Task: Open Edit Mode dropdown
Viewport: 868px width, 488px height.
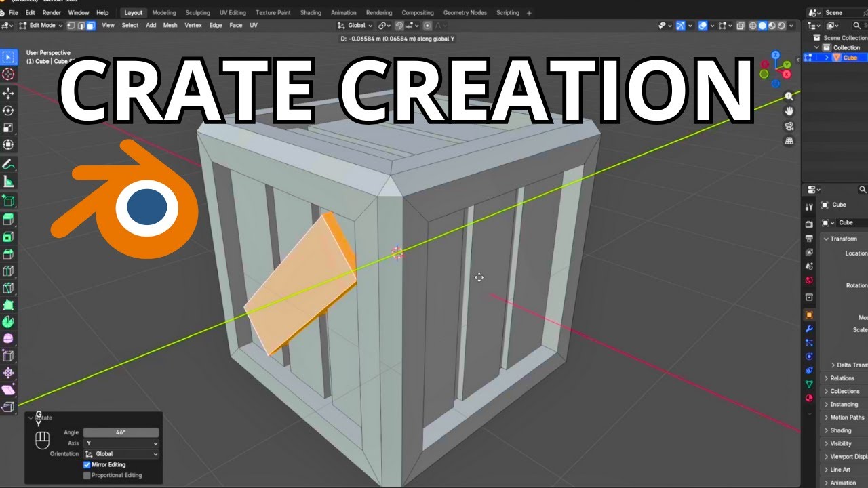Action: point(41,26)
